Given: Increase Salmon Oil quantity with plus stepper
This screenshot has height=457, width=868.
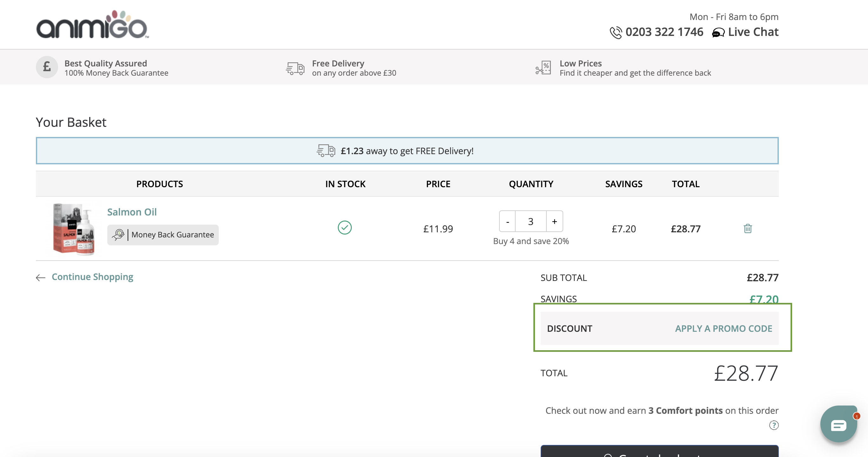Looking at the screenshot, I should coord(554,221).
